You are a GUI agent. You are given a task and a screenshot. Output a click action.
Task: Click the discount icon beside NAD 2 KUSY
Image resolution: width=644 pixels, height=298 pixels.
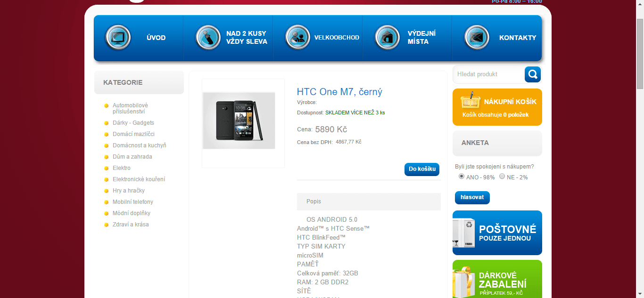(x=208, y=37)
